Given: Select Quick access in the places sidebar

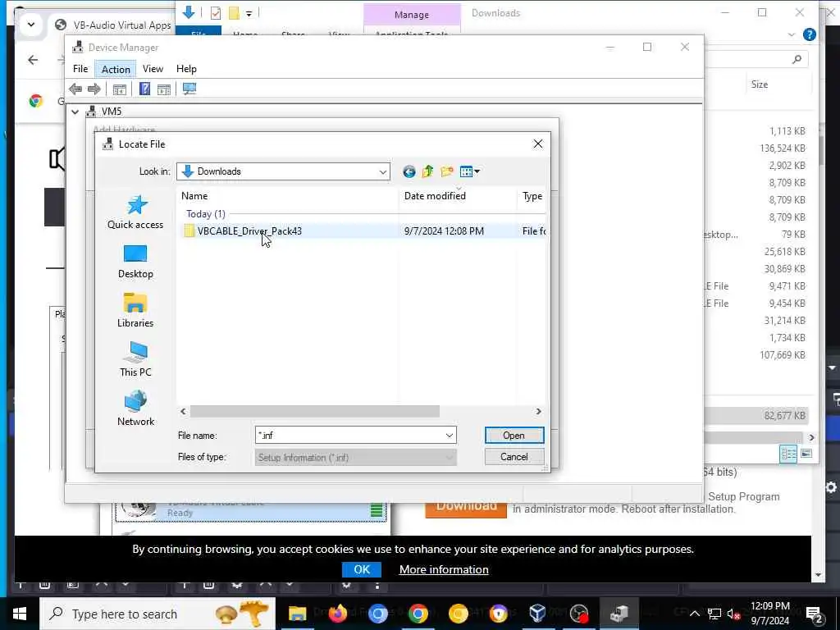Looking at the screenshot, I should pos(135,212).
